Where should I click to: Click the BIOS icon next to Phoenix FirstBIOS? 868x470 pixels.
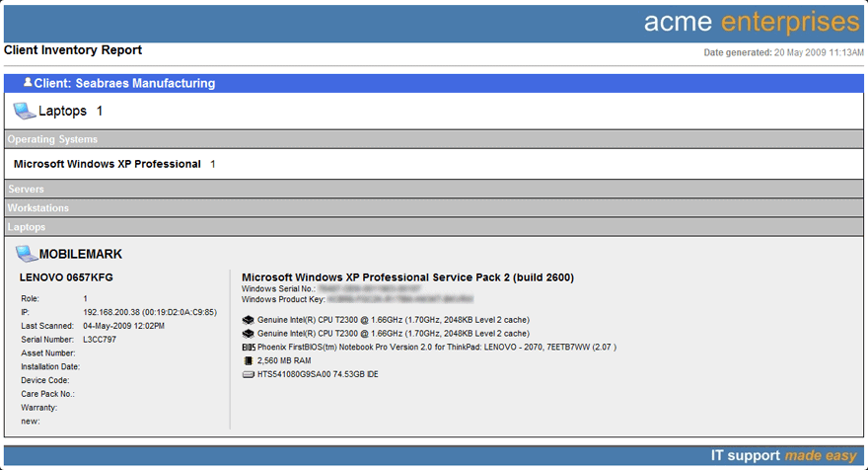(249, 348)
